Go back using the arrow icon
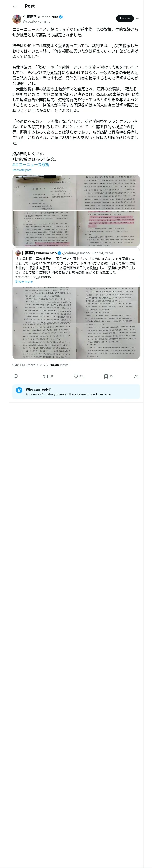 pyautogui.click(x=15, y=6)
